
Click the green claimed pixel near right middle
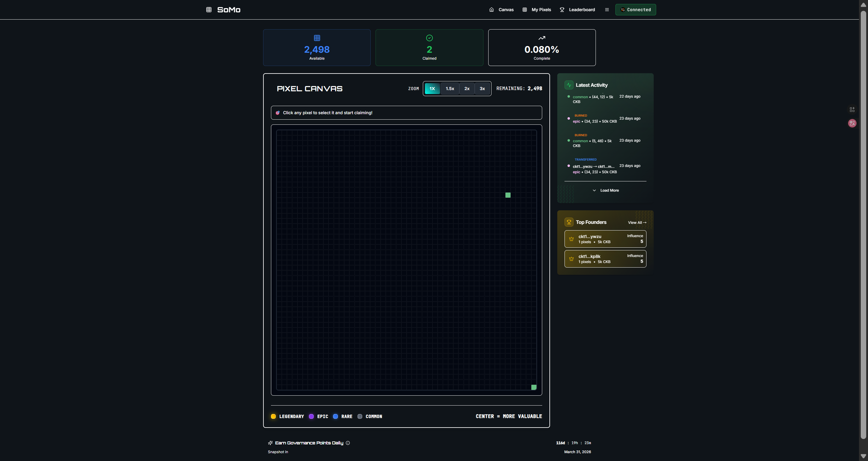pyautogui.click(x=508, y=195)
